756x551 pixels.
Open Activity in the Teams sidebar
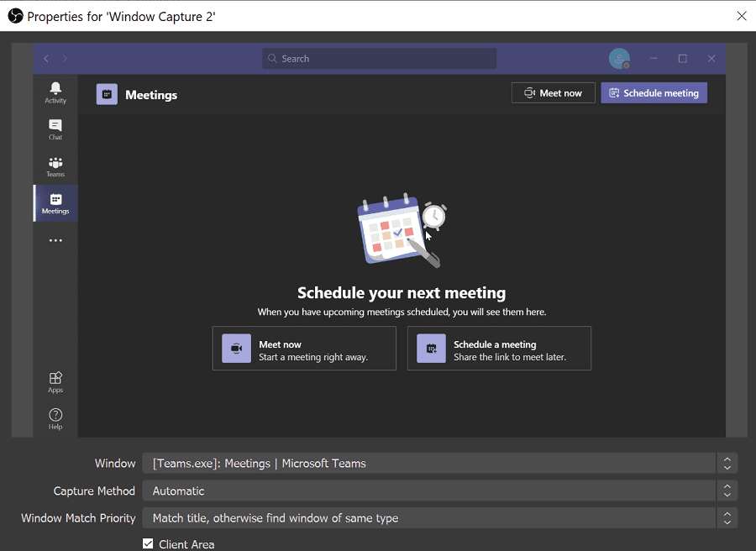tap(55, 92)
